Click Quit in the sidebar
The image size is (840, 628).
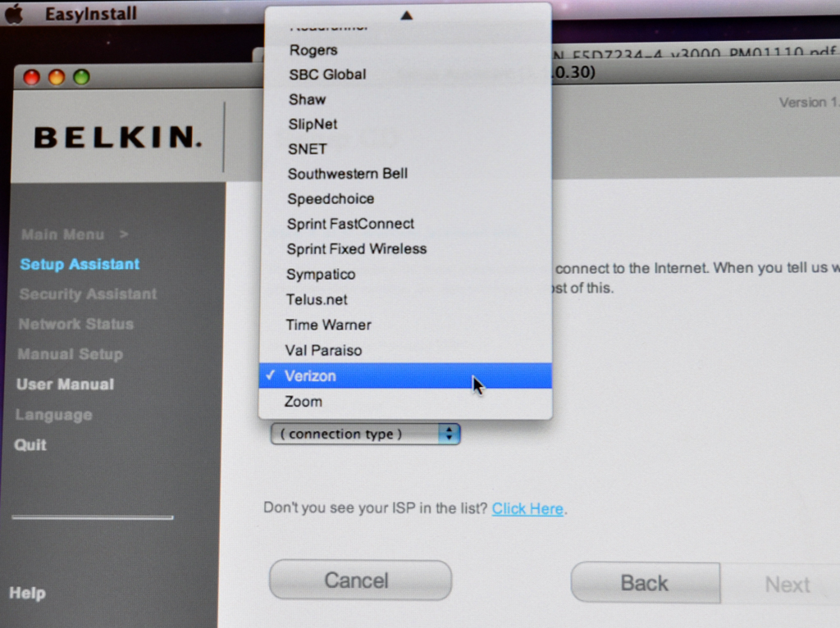(x=30, y=445)
